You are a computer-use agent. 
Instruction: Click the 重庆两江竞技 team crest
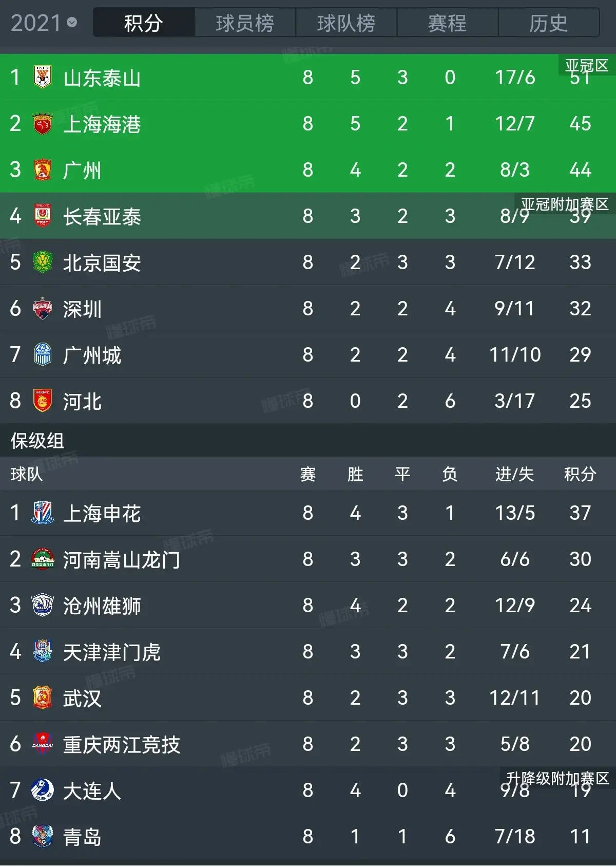[43, 744]
